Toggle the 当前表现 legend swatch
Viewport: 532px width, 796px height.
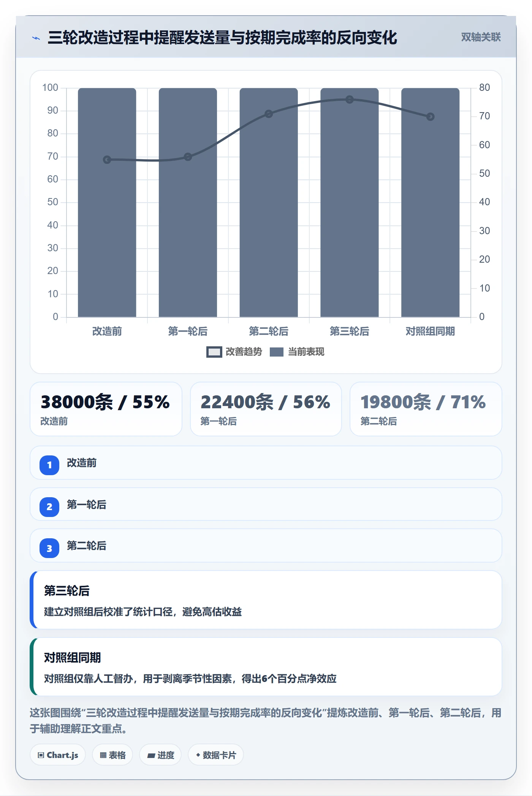[x=276, y=352]
